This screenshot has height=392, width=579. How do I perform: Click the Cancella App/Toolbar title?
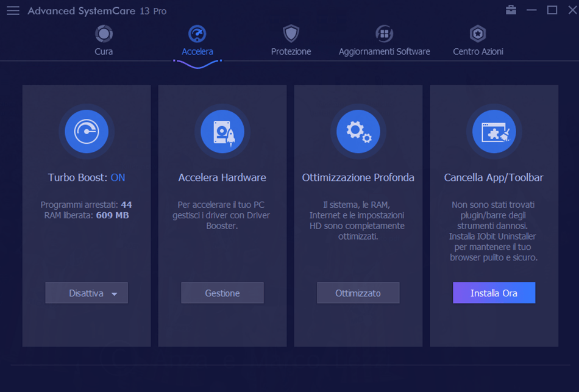point(494,178)
